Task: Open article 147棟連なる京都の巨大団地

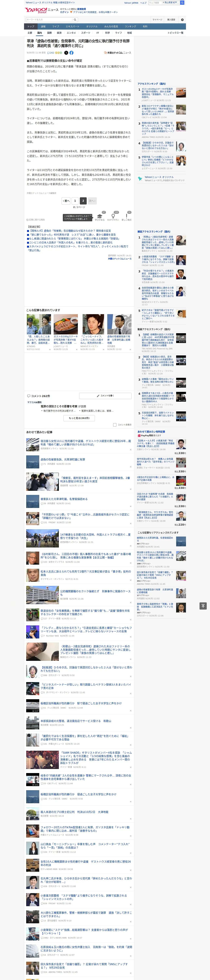Action: [x=95, y=536]
